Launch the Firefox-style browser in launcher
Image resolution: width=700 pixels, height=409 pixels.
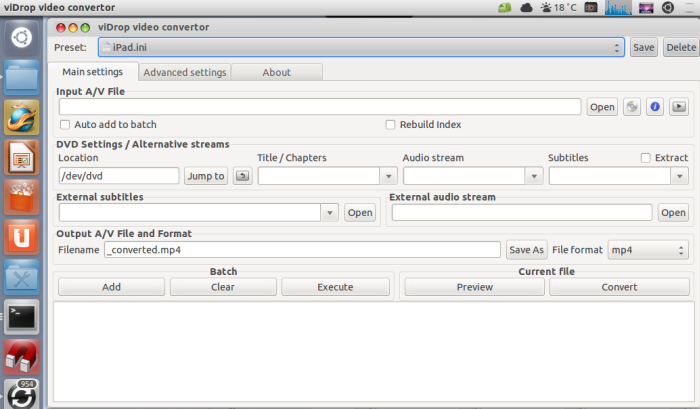coord(21,117)
